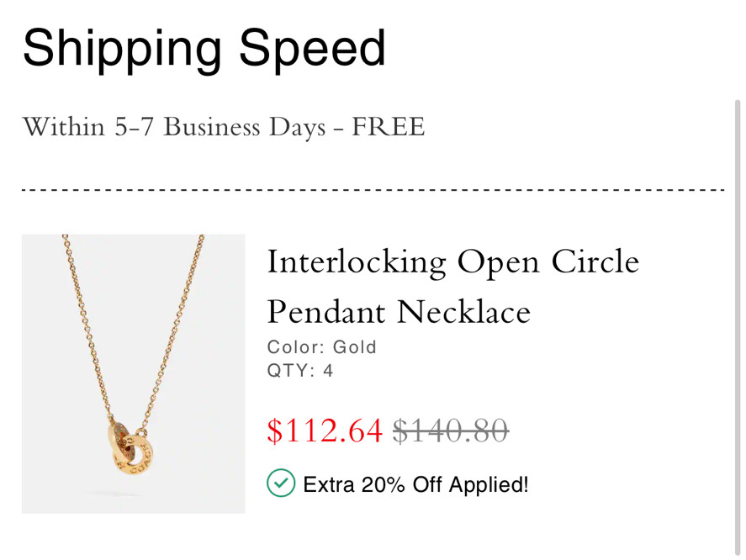746x560 pixels.
Task: Click the green checkmark discount icon
Action: pyautogui.click(x=281, y=483)
